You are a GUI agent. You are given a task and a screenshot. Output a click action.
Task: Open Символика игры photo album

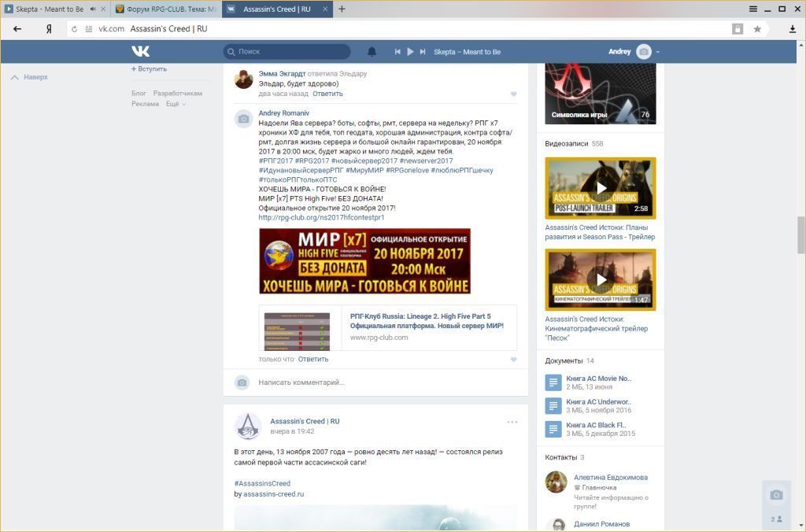pyautogui.click(x=601, y=94)
